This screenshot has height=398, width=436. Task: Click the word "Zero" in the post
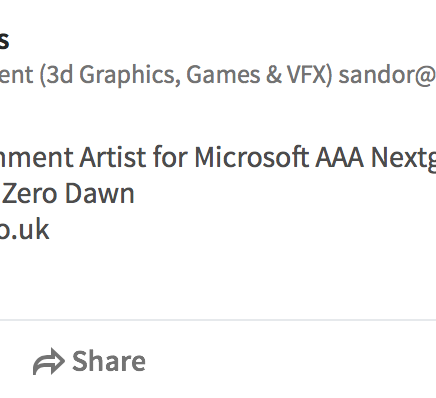pos(30,194)
